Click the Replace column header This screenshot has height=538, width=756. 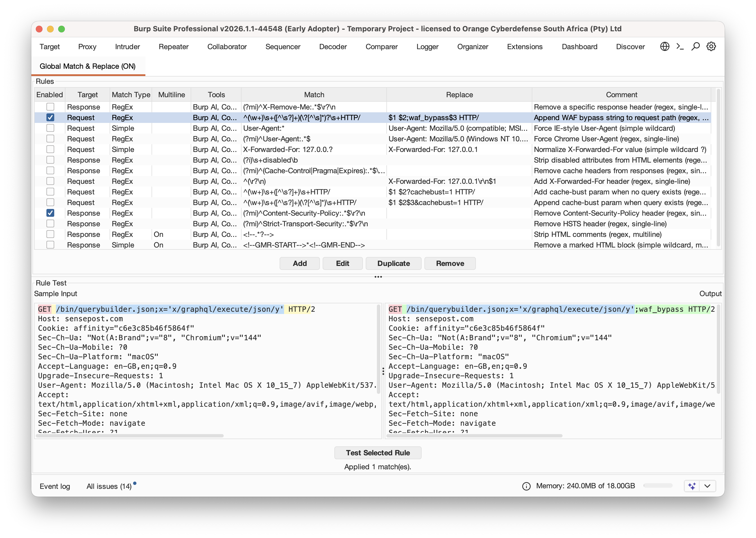pos(459,95)
